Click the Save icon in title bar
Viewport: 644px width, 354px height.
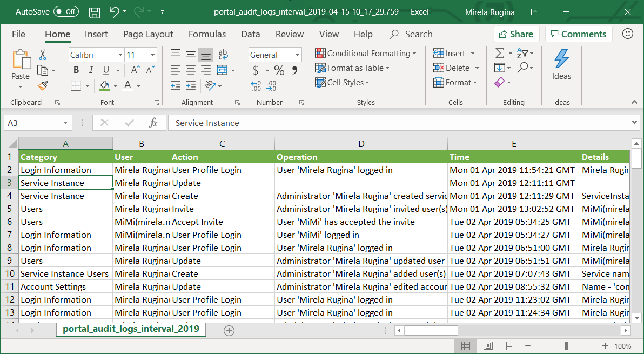click(94, 12)
